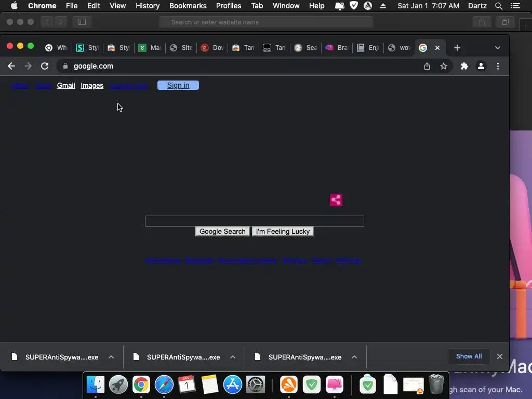Toggle the sidebar in Safari window

click(x=82, y=22)
